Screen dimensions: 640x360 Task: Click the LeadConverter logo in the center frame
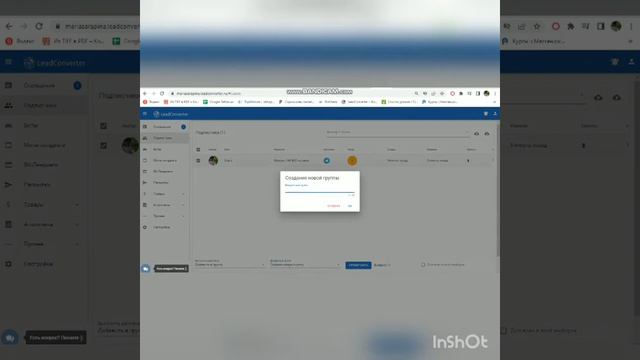[170, 114]
